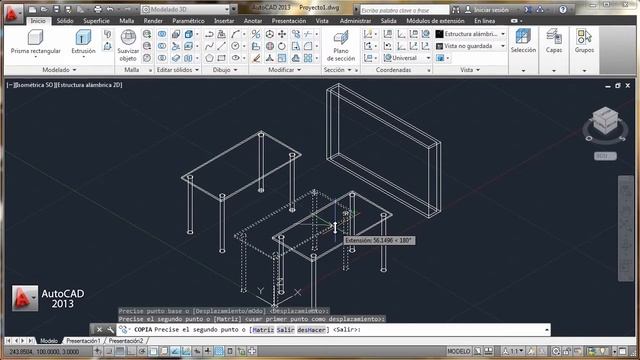Toggle ortho mode in the status bar
This screenshot has height=360, width=640.
(131, 351)
